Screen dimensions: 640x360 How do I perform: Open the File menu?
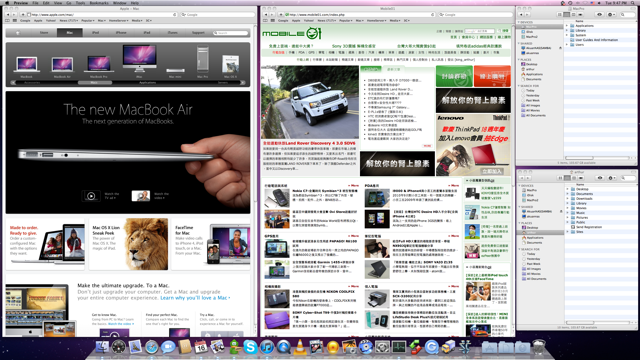point(36,3)
